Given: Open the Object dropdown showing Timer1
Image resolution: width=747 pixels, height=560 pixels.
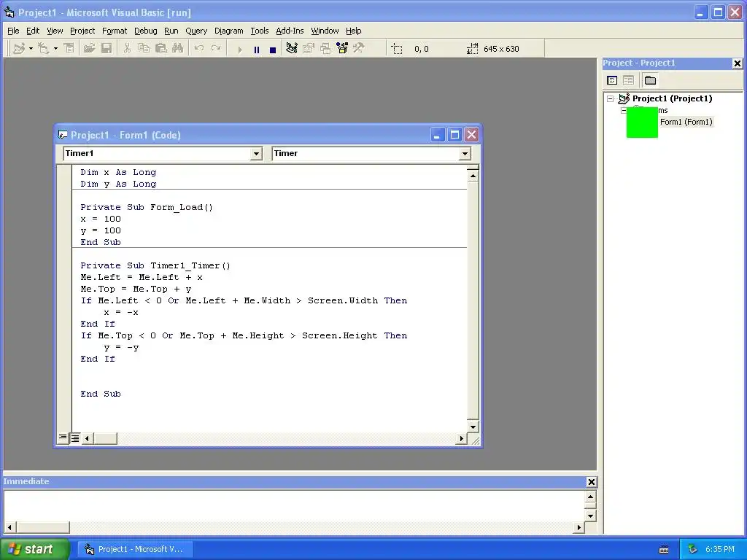Looking at the screenshot, I should click(x=257, y=153).
